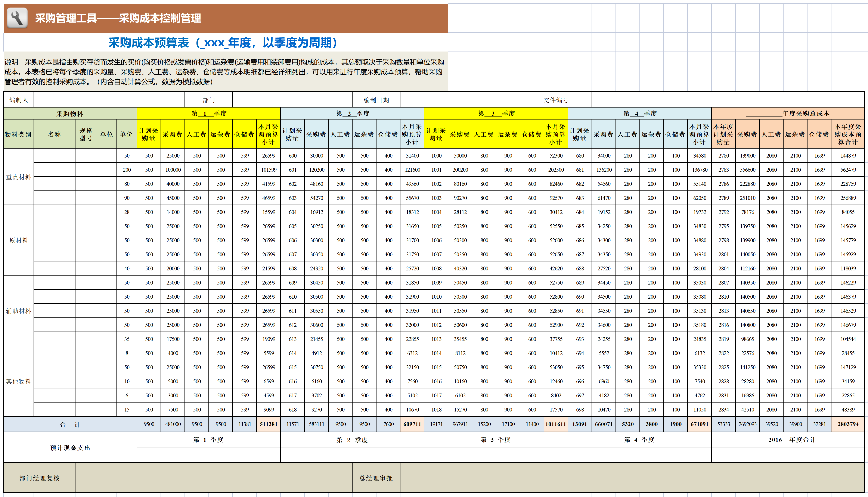Click the blank field next to 文件编号
This screenshot has width=868, height=497.
tap(728, 100)
